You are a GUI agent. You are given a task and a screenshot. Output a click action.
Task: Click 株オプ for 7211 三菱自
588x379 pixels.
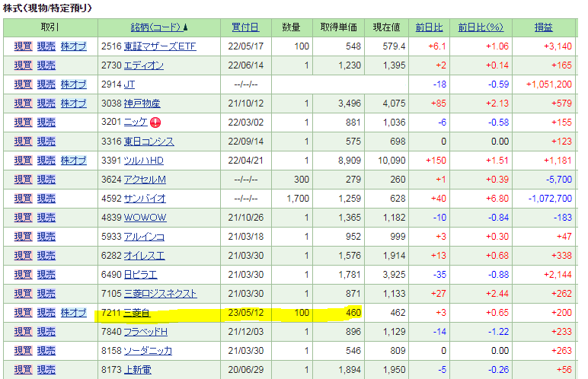(x=73, y=313)
